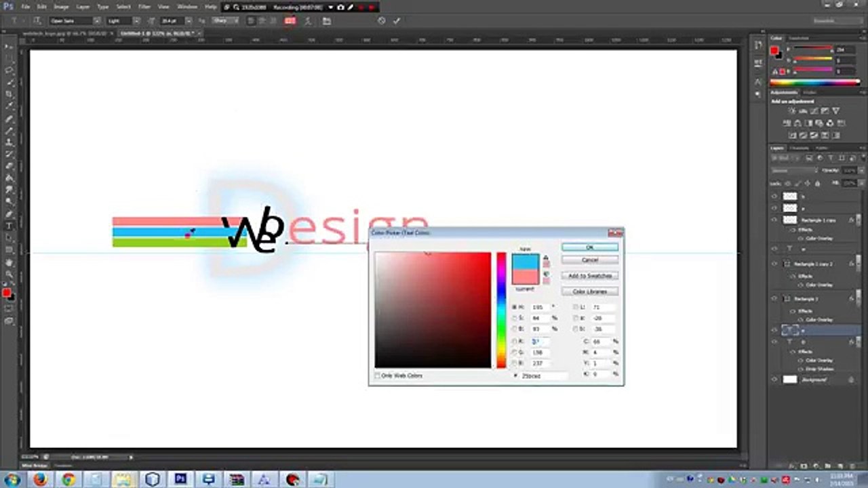Select the Move tool
The image size is (868, 488).
click(x=9, y=46)
